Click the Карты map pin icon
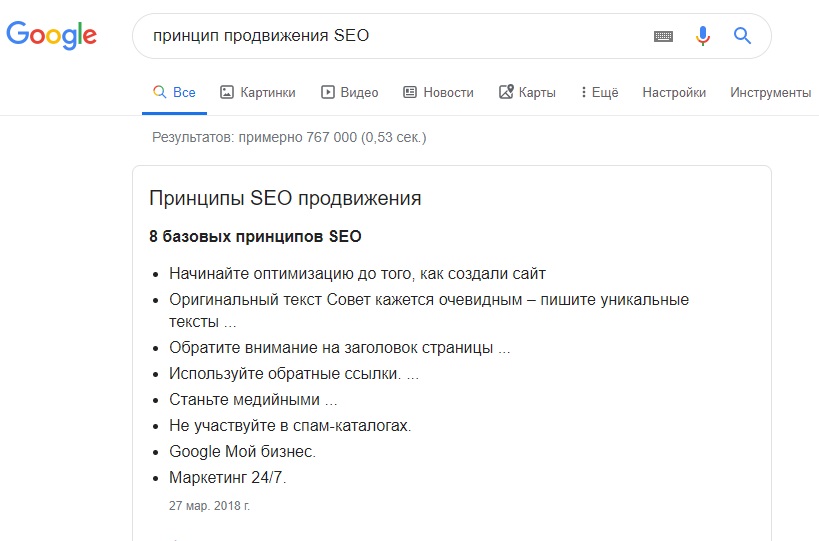The width and height of the screenshot is (819, 541). point(506,92)
